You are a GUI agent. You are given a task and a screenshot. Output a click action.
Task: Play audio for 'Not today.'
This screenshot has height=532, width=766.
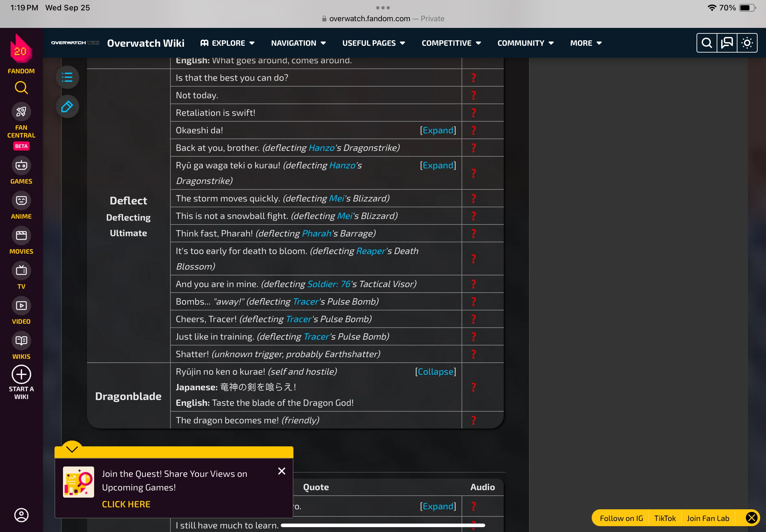[x=474, y=95]
